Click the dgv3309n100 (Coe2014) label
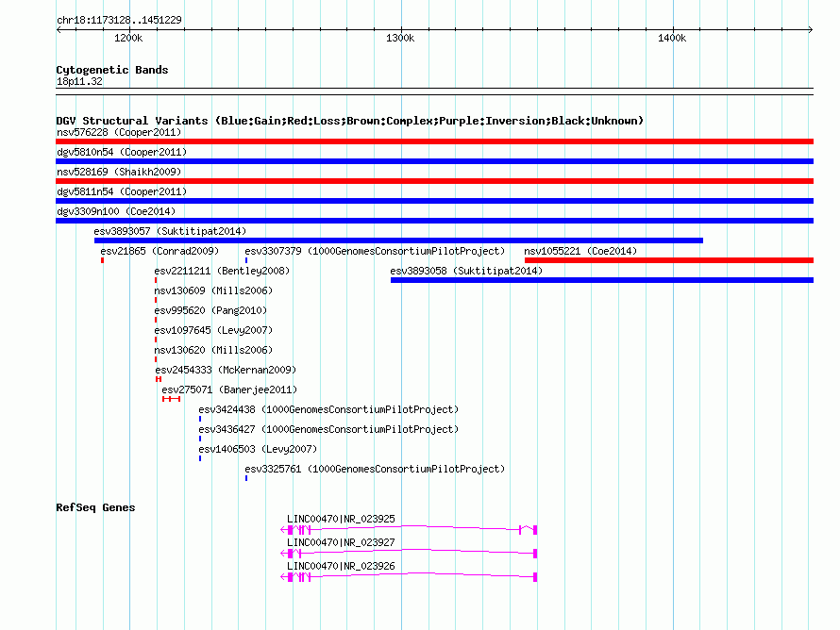840x630 pixels. 116,211
